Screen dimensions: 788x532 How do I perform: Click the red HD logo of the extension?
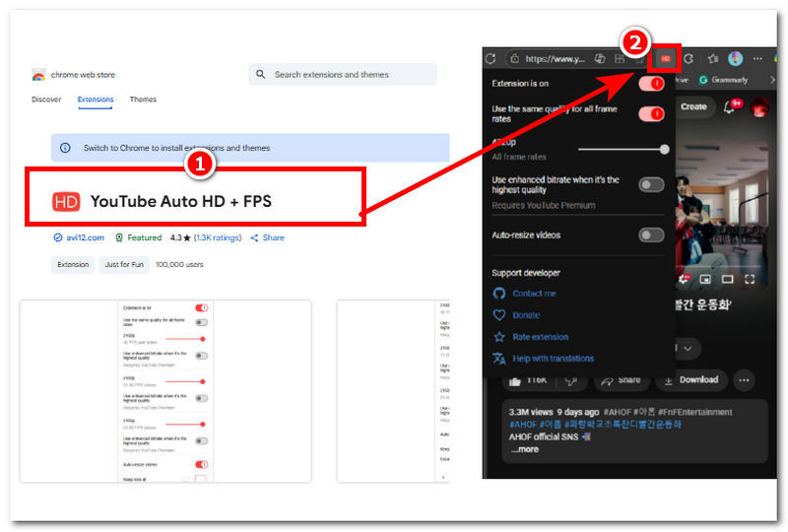pos(66,202)
